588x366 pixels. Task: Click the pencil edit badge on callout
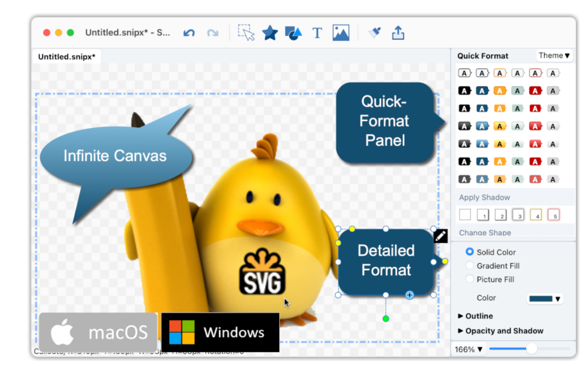click(441, 236)
